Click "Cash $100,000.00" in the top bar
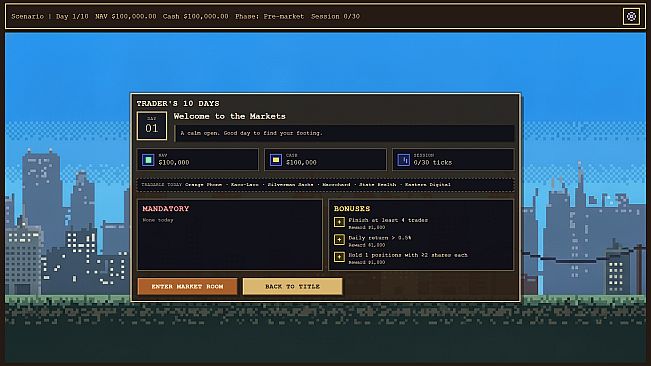The height and width of the screenshot is (366, 651). (196, 17)
